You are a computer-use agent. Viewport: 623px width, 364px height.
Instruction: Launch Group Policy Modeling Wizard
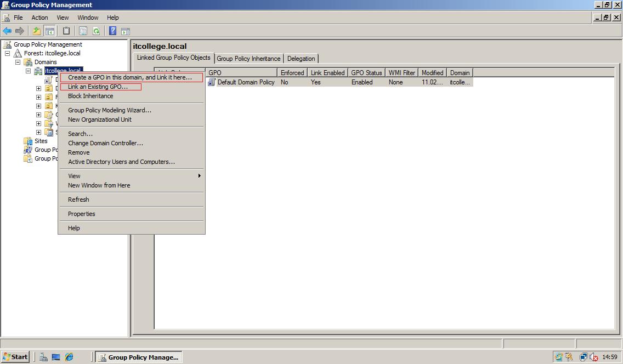click(x=132, y=110)
